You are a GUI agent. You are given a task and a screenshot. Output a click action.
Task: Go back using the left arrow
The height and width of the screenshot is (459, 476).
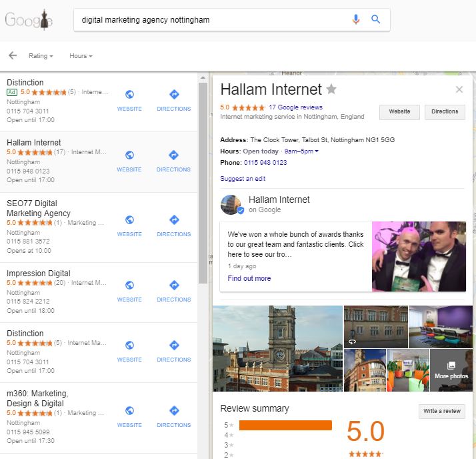[13, 55]
